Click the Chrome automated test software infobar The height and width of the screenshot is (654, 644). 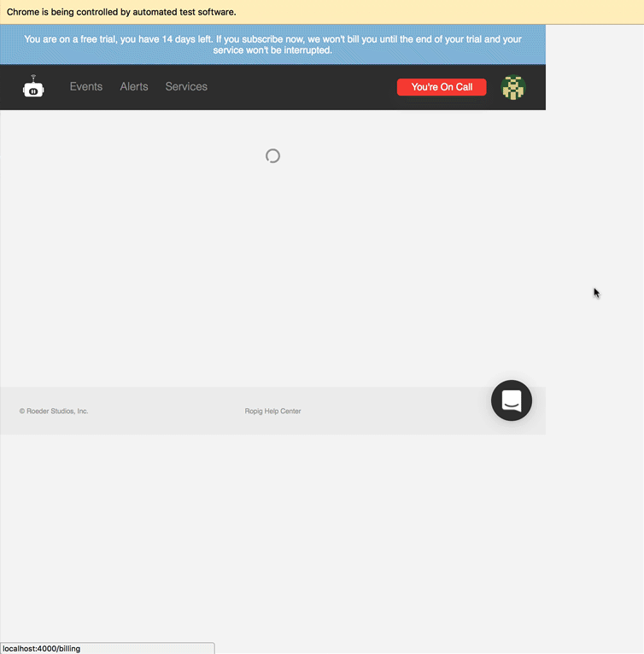(x=322, y=12)
